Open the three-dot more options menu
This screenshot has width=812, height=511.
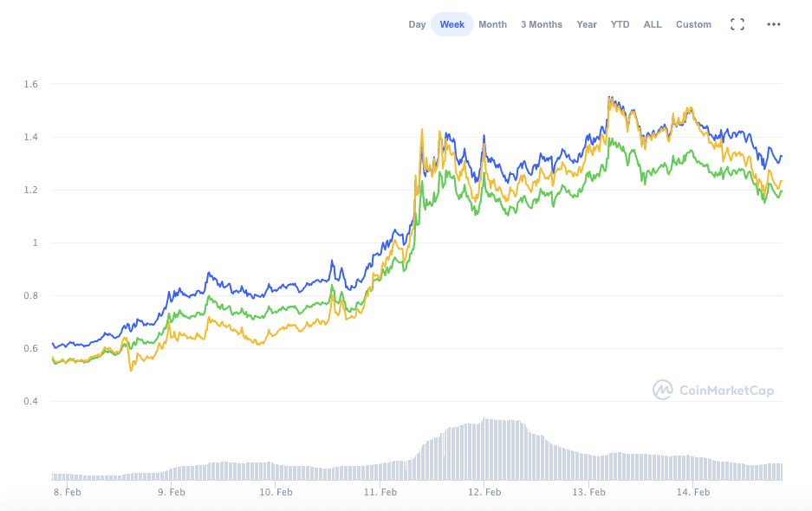774,24
